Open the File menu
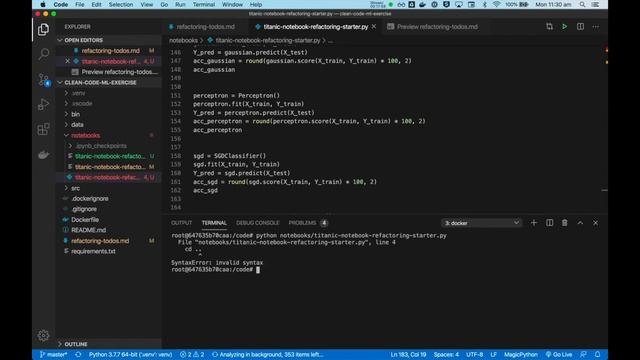Image resolution: width=640 pixels, height=360 pixels. pos(80,4)
